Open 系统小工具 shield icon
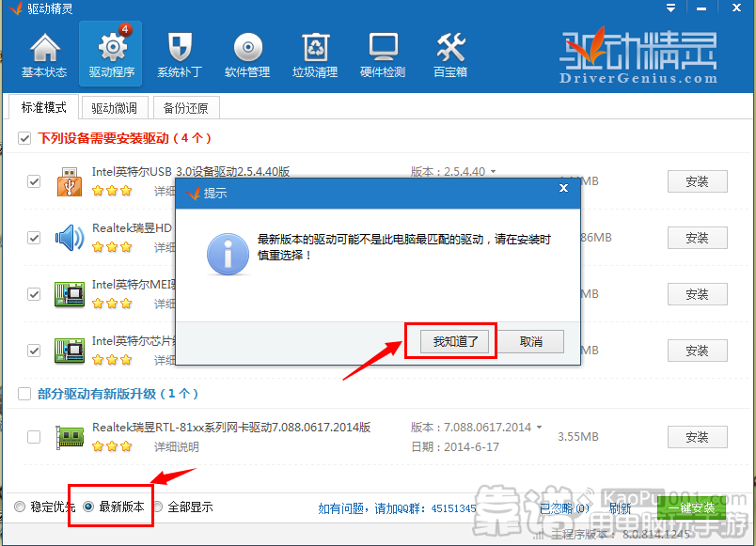 pos(179,54)
